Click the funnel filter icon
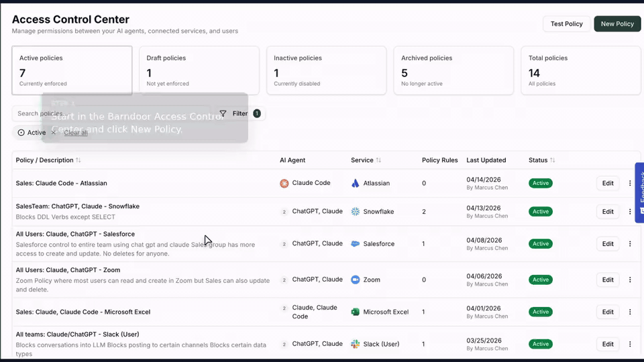Image resolution: width=644 pixels, height=362 pixels. pos(223,113)
